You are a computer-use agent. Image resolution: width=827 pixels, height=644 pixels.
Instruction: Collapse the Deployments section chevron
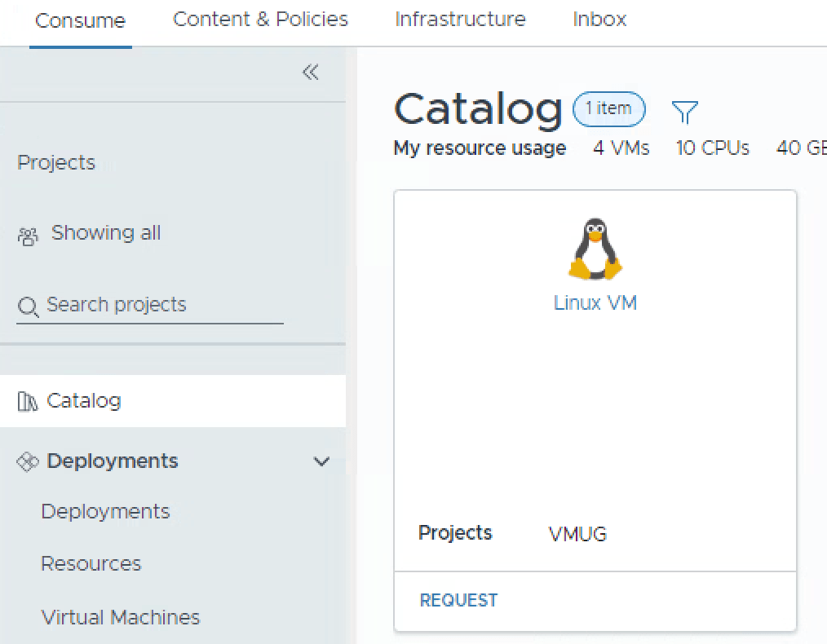[x=321, y=461]
